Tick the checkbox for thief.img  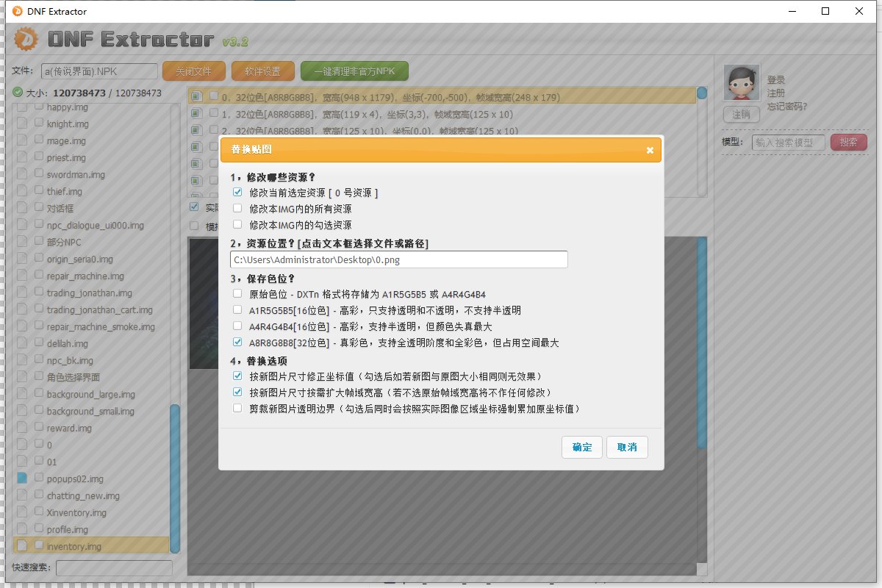38,191
